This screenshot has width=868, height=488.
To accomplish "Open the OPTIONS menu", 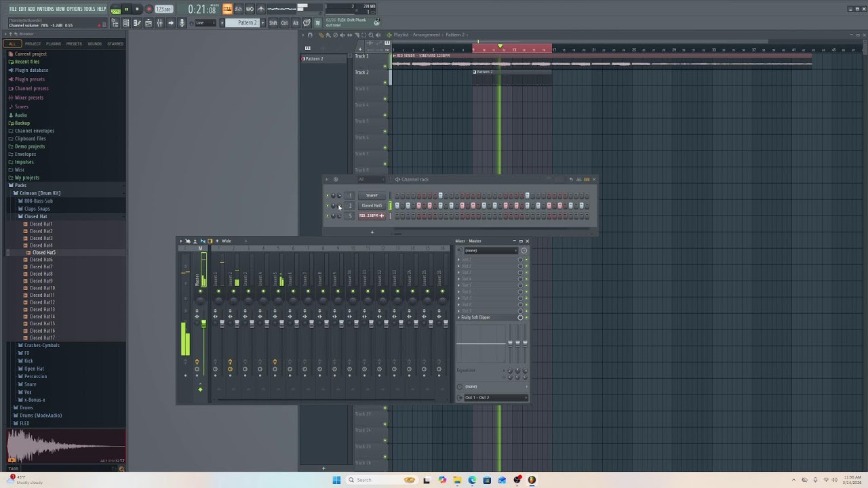I will [75, 9].
